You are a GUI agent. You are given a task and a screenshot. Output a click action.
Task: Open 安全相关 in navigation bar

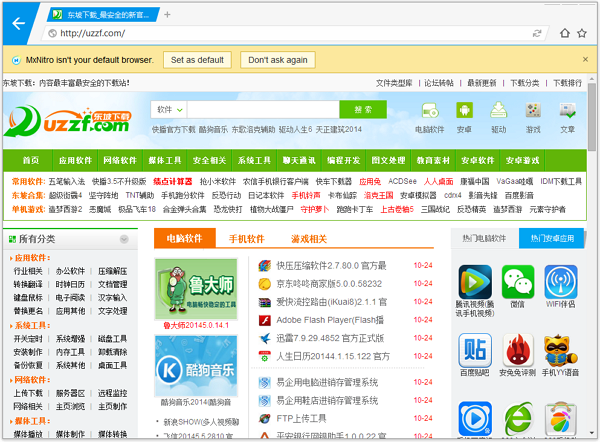[209, 160]
